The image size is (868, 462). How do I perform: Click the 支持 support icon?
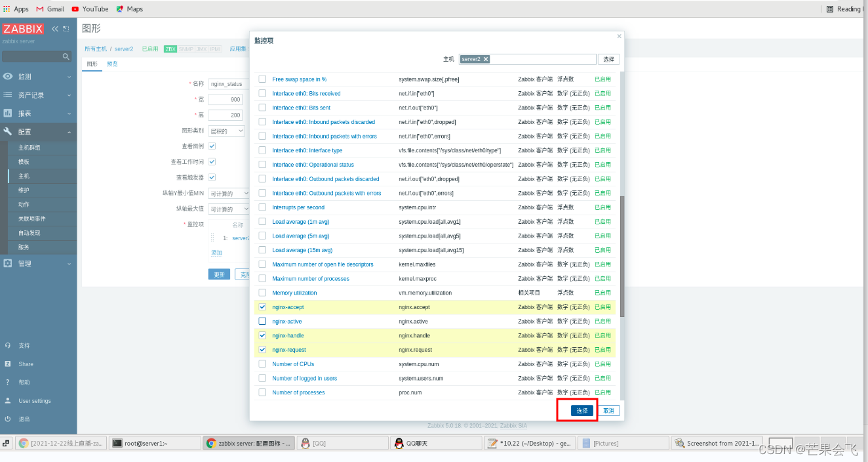tap(8, 345)
